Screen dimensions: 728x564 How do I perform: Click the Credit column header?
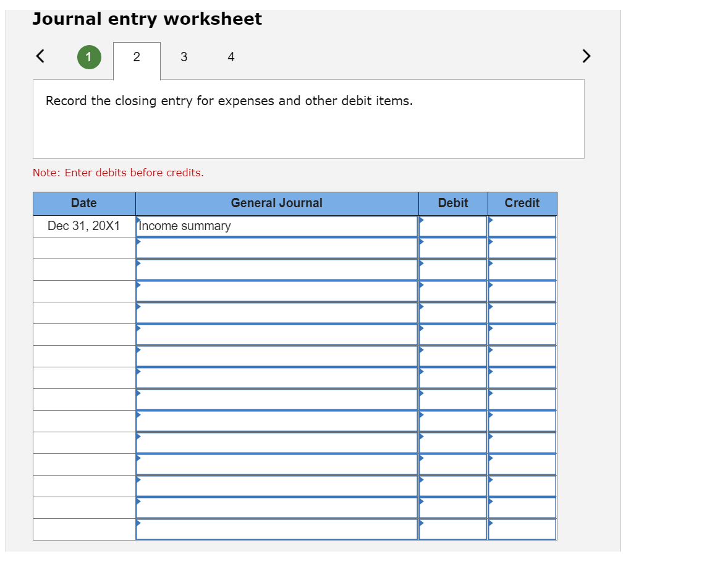pos(522,203)
